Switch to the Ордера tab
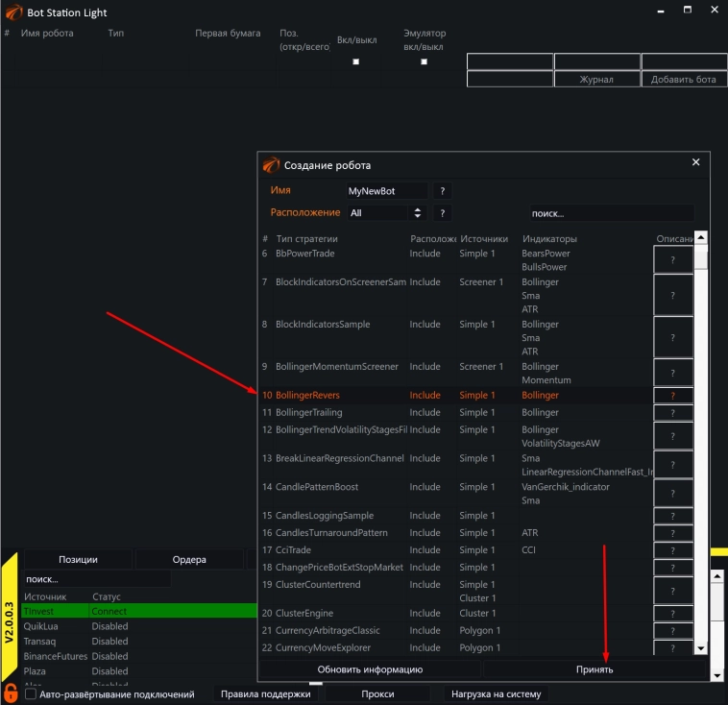This screenshot has height=705, width=728. (x=189, y=559)
